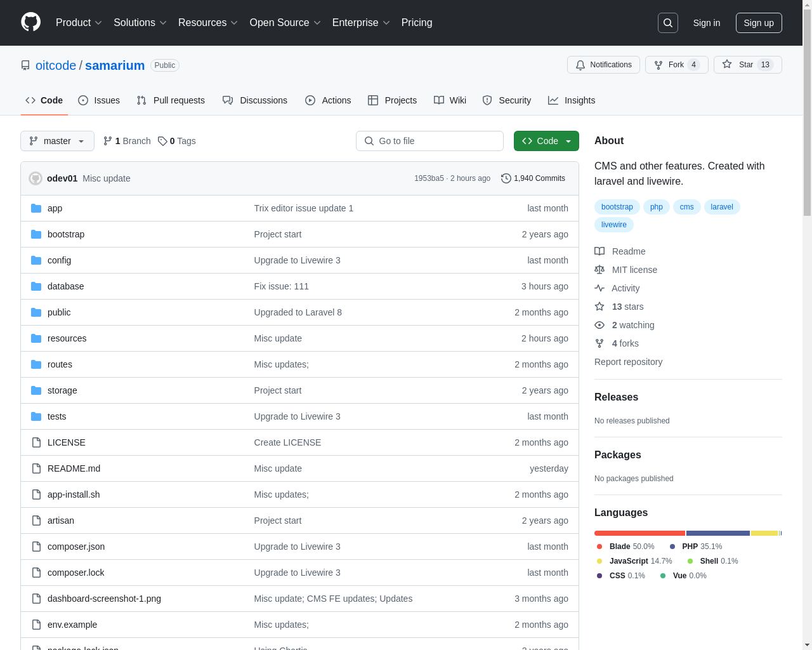812x650 pixels.
Task: Click the tests folder icon
Action: 36,416
